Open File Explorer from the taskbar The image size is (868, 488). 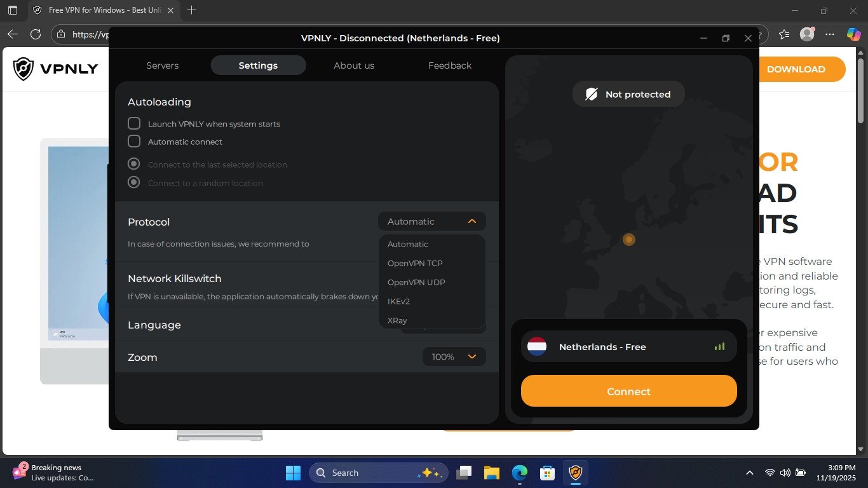(492, 473)
